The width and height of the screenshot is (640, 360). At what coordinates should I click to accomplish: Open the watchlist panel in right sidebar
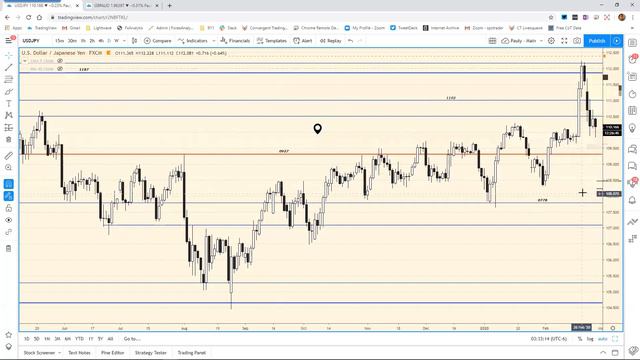[632, 42]
